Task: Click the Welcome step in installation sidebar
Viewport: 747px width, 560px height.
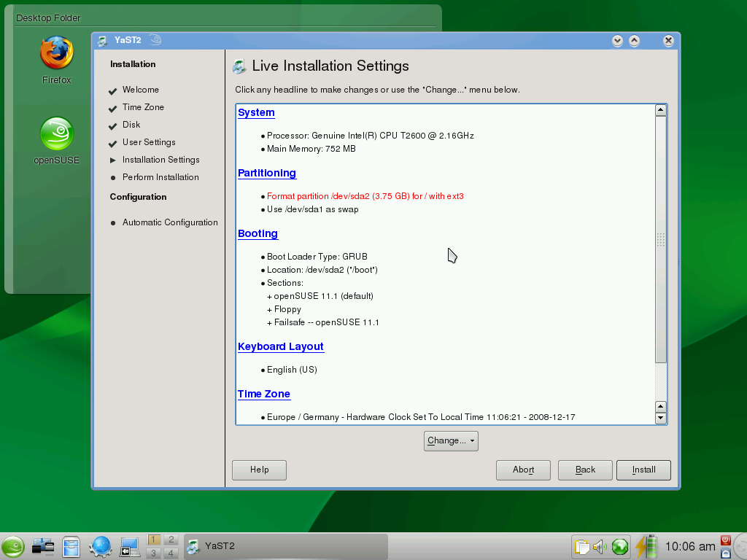Action: [x=141, y=90]
